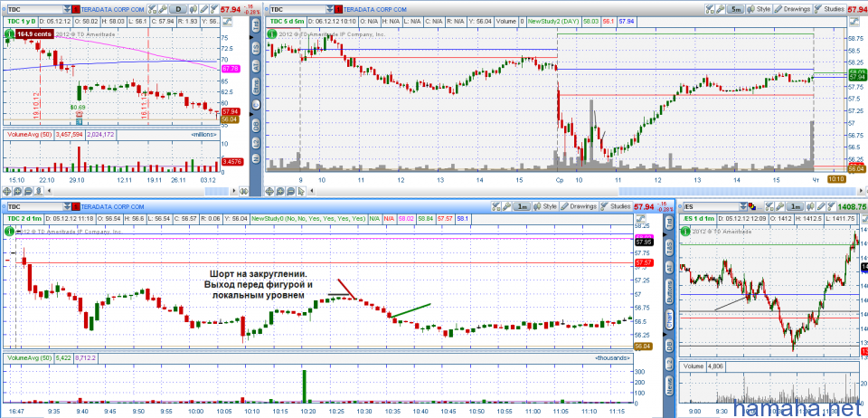
Task: Click share/tools icon in 1-minute TDC chart toolbar
Action: 496,206
